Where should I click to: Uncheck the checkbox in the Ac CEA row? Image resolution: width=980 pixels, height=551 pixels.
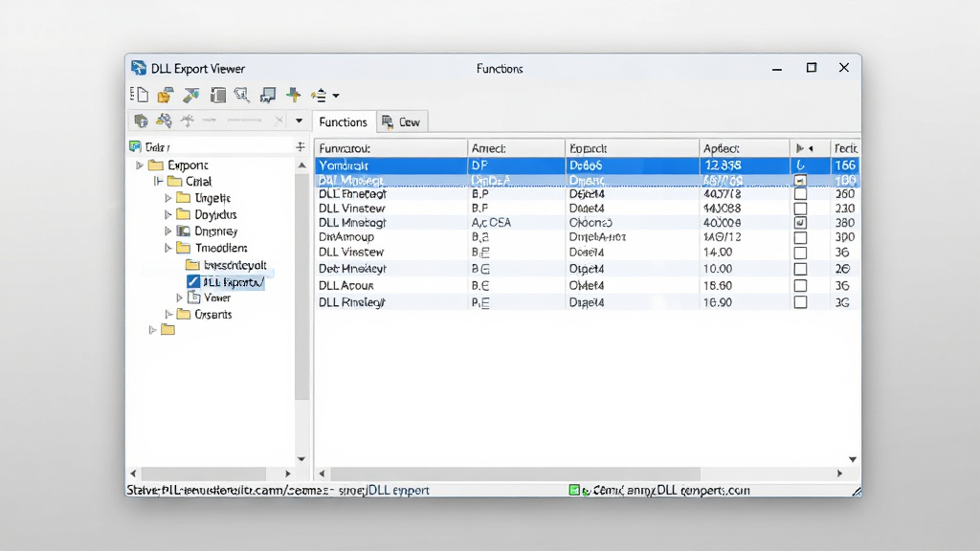pyautogui.click(x=800, y=223)
